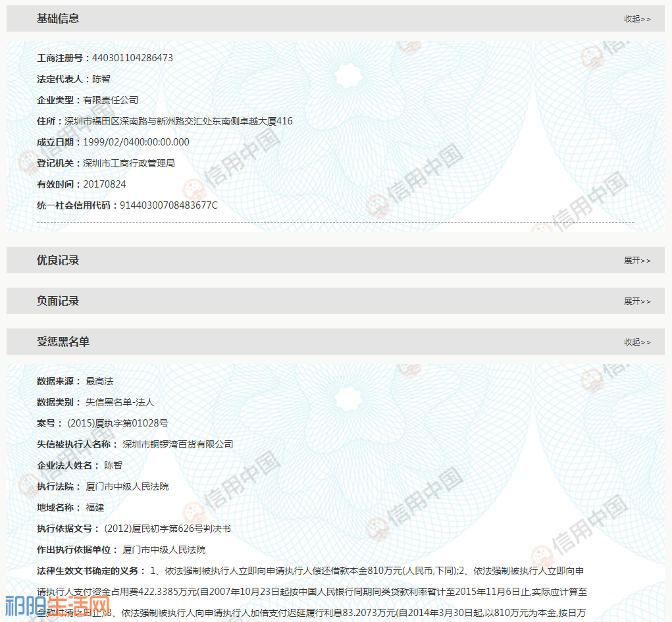Click the '基础信息' section title
This screenshot has width=672, height=622.
click(58, 18)
